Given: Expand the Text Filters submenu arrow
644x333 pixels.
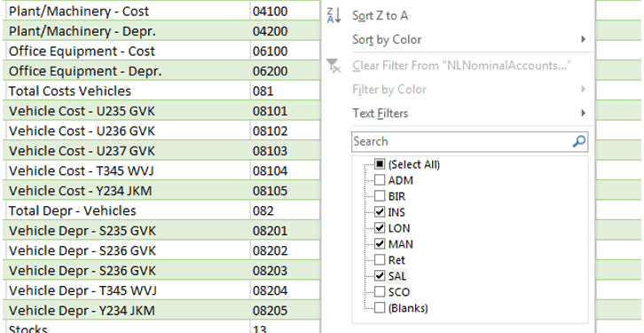Looking at the screenshot, I should click(x=583, y=113).
